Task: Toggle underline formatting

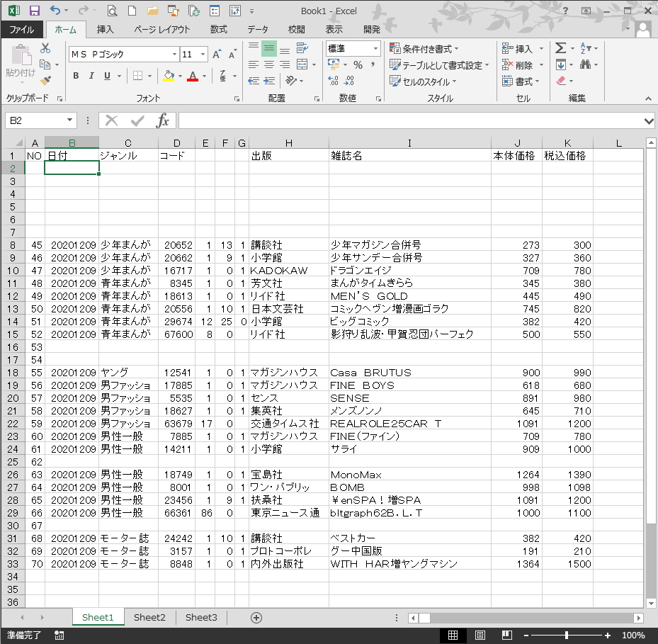Action: click(108, 76)
